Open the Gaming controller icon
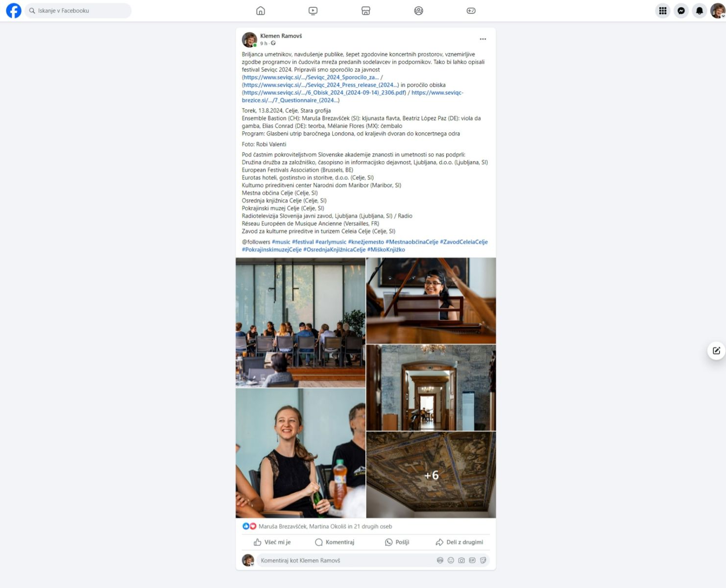The image size is (726, 588). click(471, 11)
